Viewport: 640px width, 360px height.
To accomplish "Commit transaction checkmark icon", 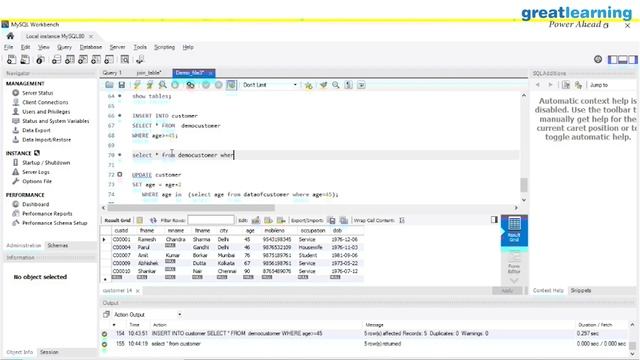I will tap(206, 85).
